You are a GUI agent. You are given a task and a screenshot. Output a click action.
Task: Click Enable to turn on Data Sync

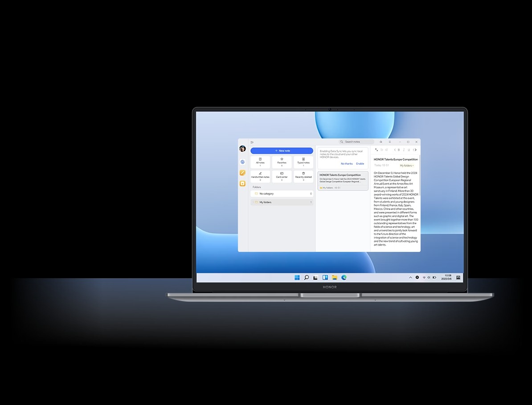(x=360, y=164)
